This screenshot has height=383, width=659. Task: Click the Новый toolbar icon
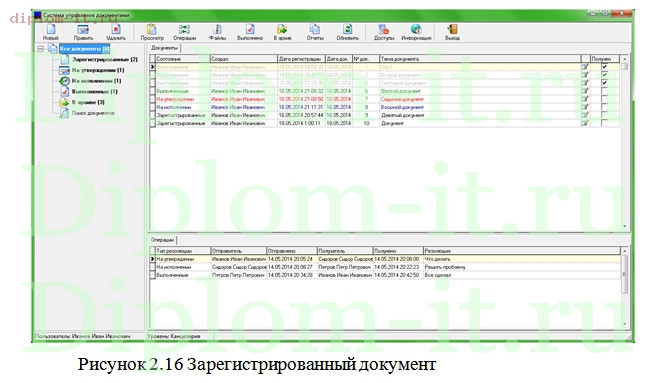coord(51,32)
